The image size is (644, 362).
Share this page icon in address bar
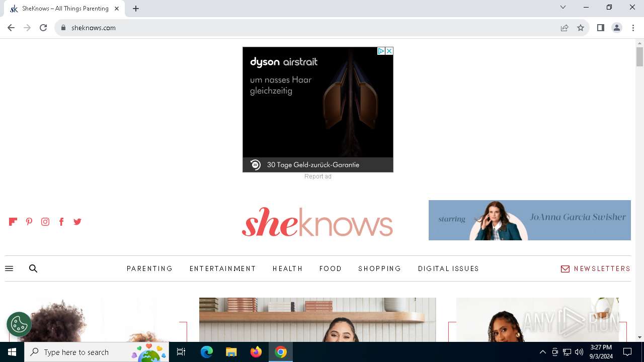565,28
